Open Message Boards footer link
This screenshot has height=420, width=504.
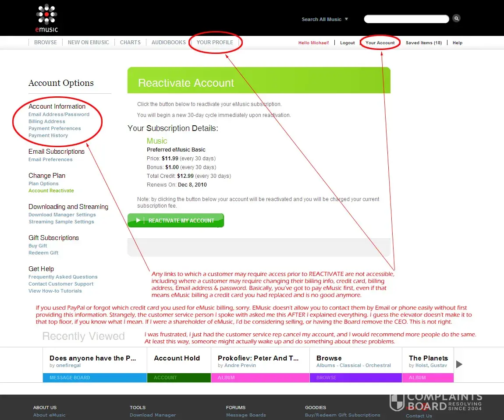click(x=246, y=415)
